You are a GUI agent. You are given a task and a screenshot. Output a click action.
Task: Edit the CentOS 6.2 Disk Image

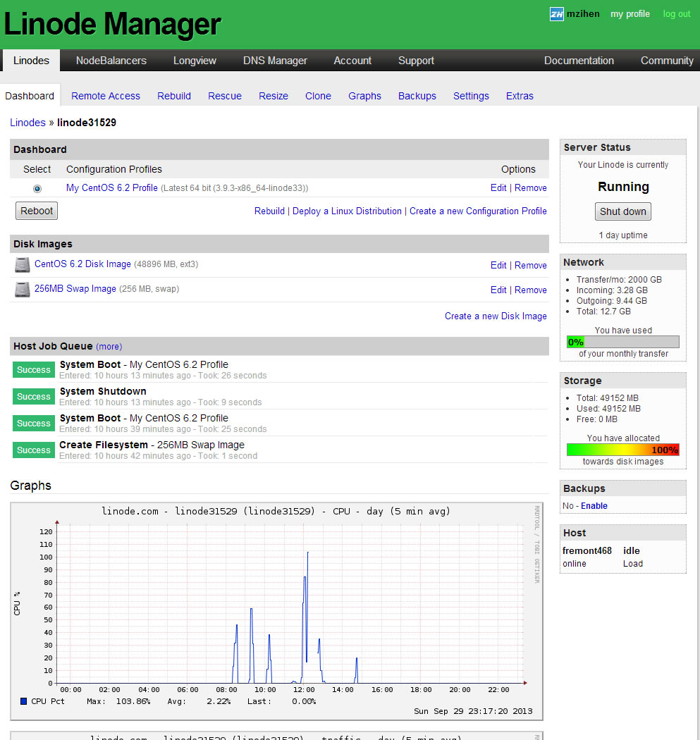click(x=498, y=265)
